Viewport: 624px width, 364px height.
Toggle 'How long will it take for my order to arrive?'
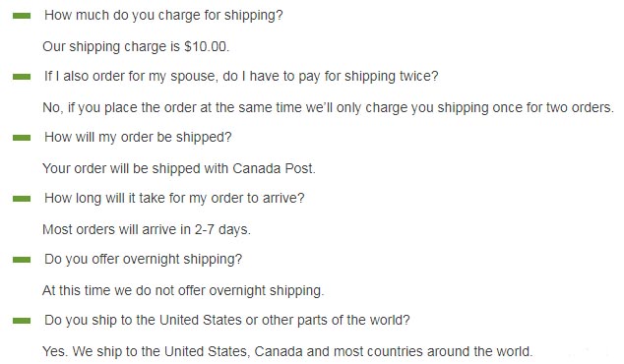pyautogui.click(x=174, y=198)
